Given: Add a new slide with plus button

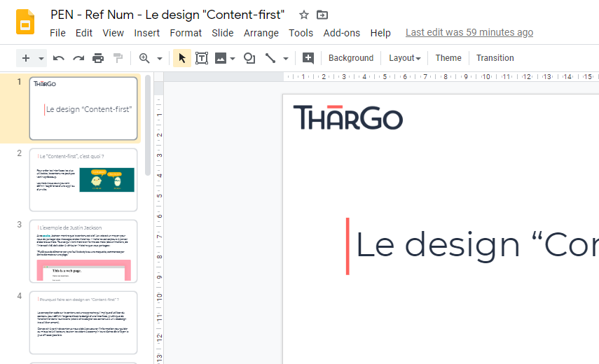Looking at the screenshot, I should tap(26, 58).
